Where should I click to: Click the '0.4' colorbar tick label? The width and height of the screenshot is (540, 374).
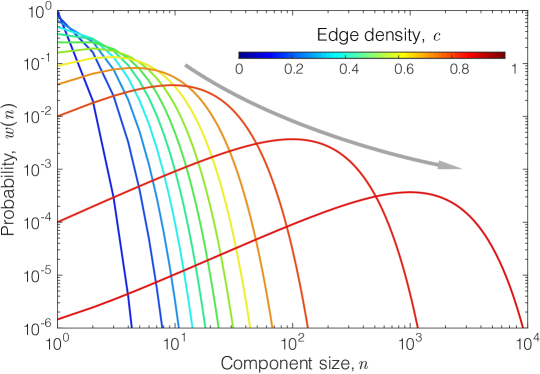pyautogui.click(x=349, y=69)
